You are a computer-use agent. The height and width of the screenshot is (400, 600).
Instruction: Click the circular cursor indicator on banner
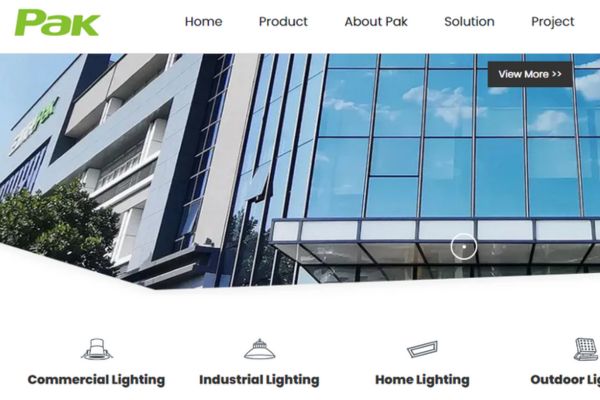coord(464,246)
